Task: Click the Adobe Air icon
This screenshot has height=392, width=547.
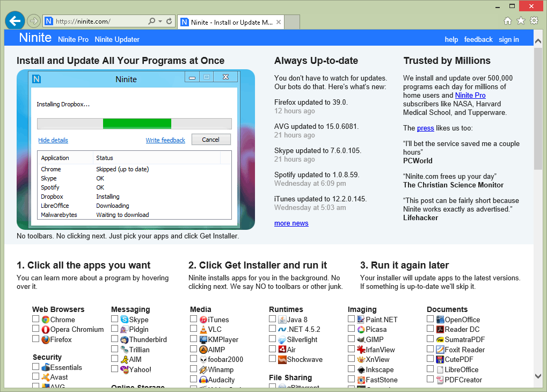Action: (282, 350)
